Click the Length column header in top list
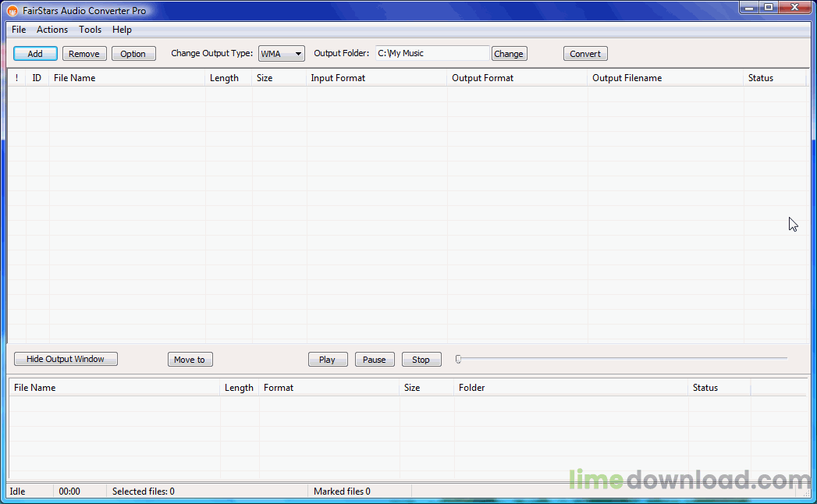Image resolution: width=817 pixels, height=504 pixels. point(229,78)
